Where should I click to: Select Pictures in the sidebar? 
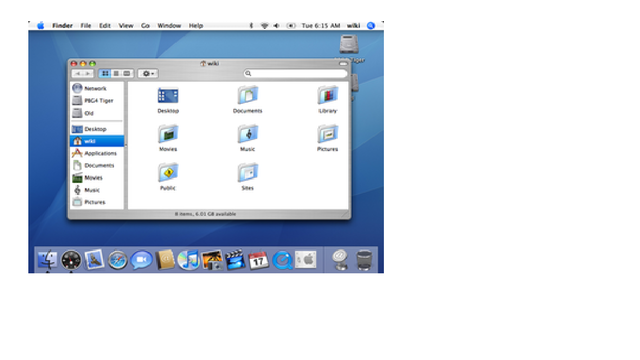[97, 202]
